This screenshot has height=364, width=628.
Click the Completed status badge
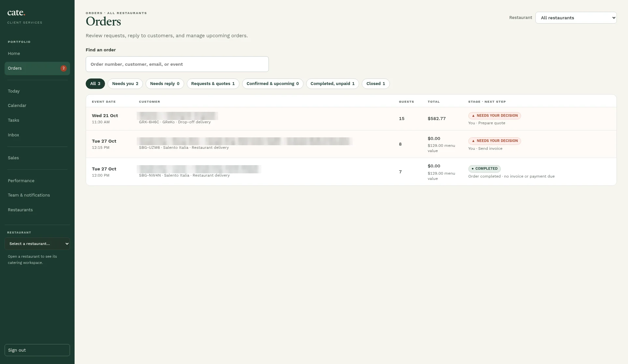pos(484,169)
